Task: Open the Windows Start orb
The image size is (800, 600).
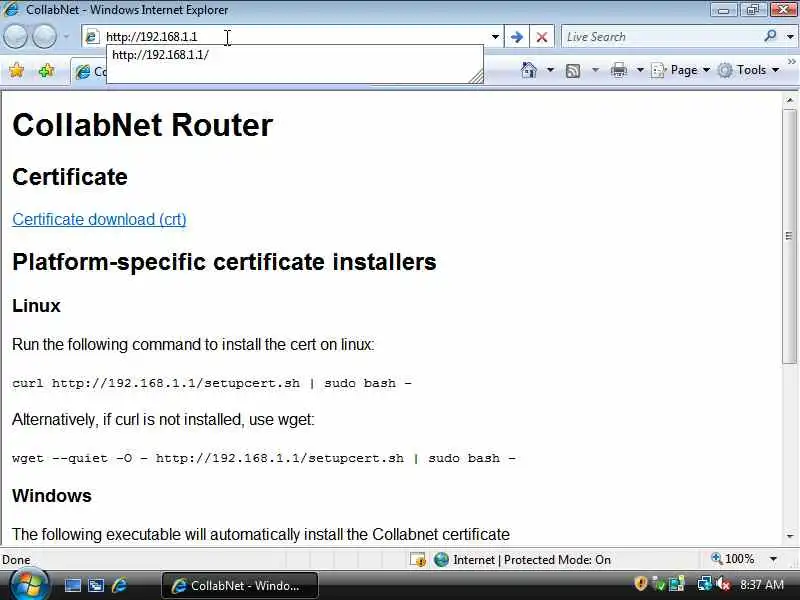Action: coord(28,584)
